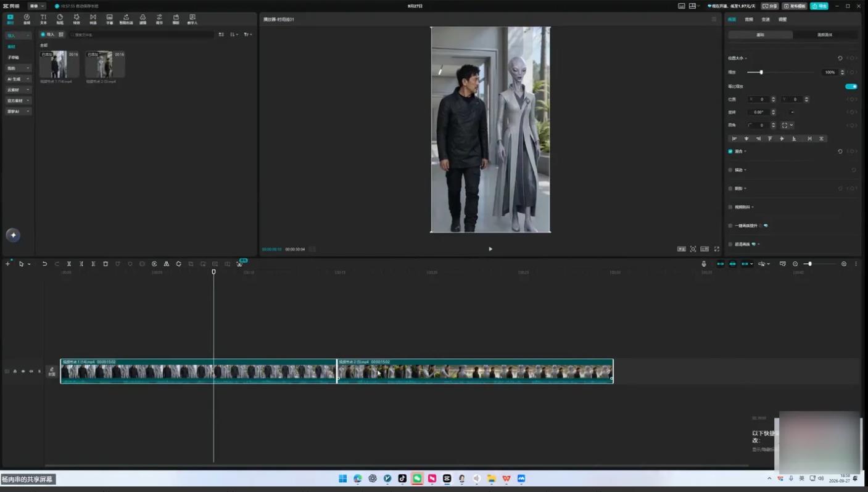Click the mirror flip icon in timeline toolbar
The image size is (868, 492).
coord(167,264)
